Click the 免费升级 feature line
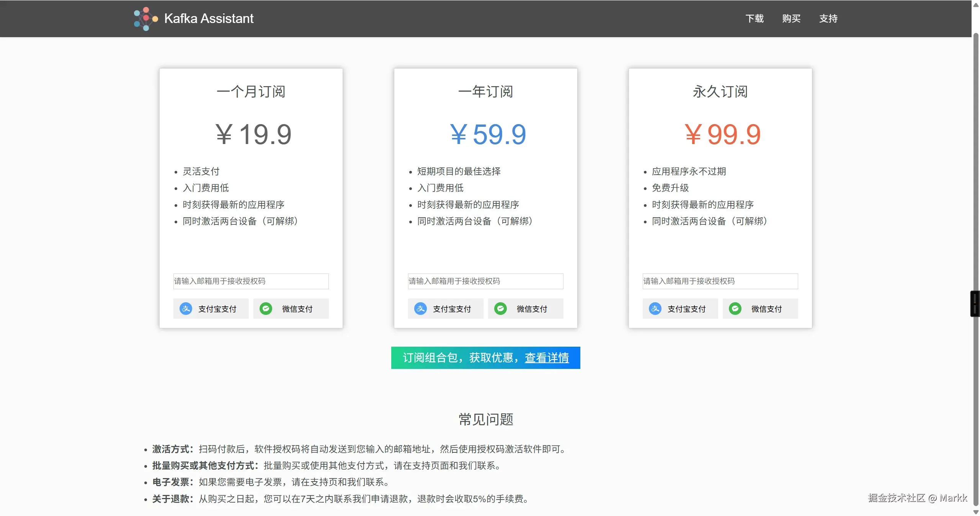 [x=670, y=188]
